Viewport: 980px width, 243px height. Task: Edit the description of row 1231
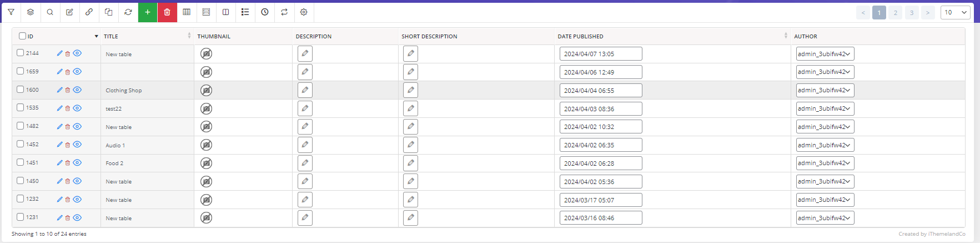(305, 218)
